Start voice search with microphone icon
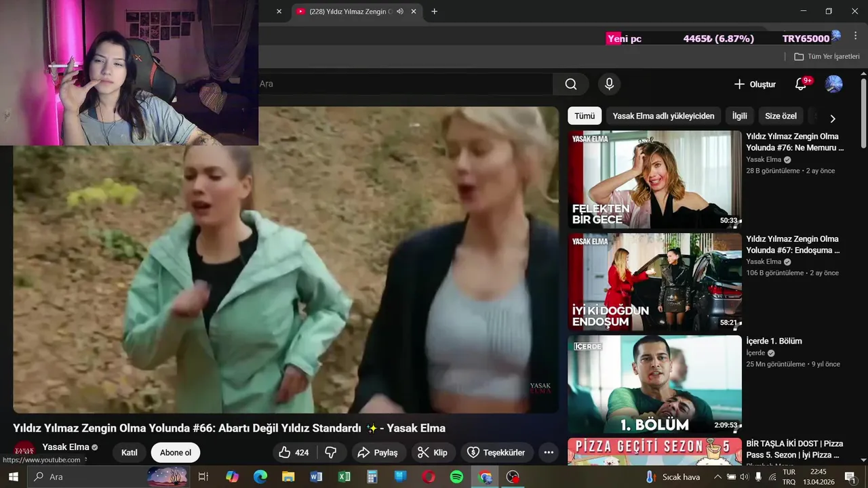 point(609,84)
